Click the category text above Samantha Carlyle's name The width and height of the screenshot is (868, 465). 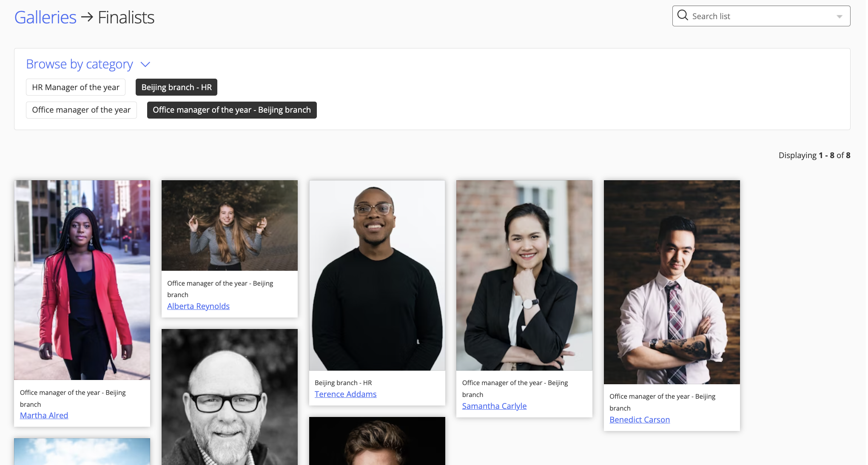[515, 388]
